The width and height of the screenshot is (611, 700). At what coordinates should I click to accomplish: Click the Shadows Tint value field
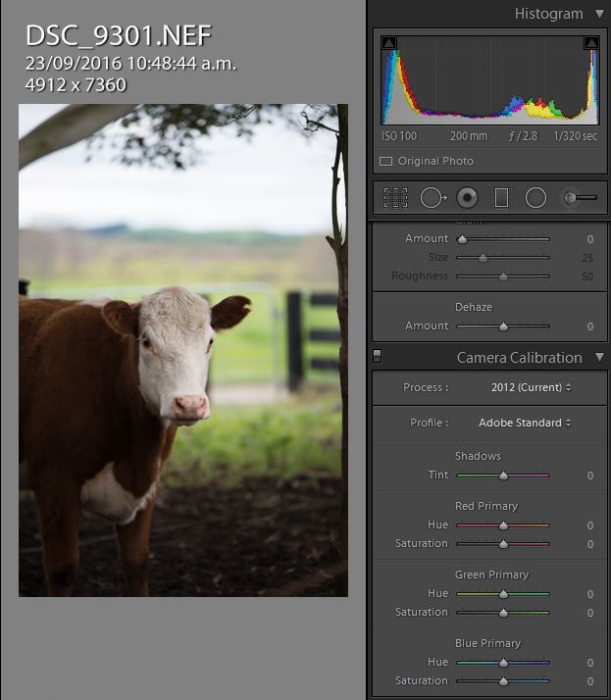tap(590, 475)
